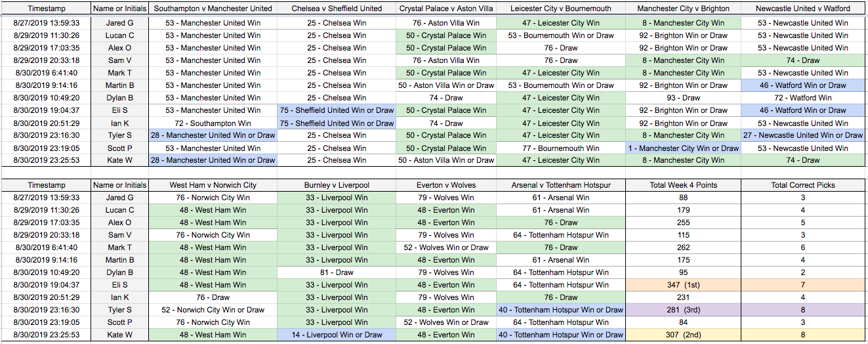The width and height of the screenshot is (868, 344).
Task: Select the 72 - Southampton Win cell
Action: 213,123
